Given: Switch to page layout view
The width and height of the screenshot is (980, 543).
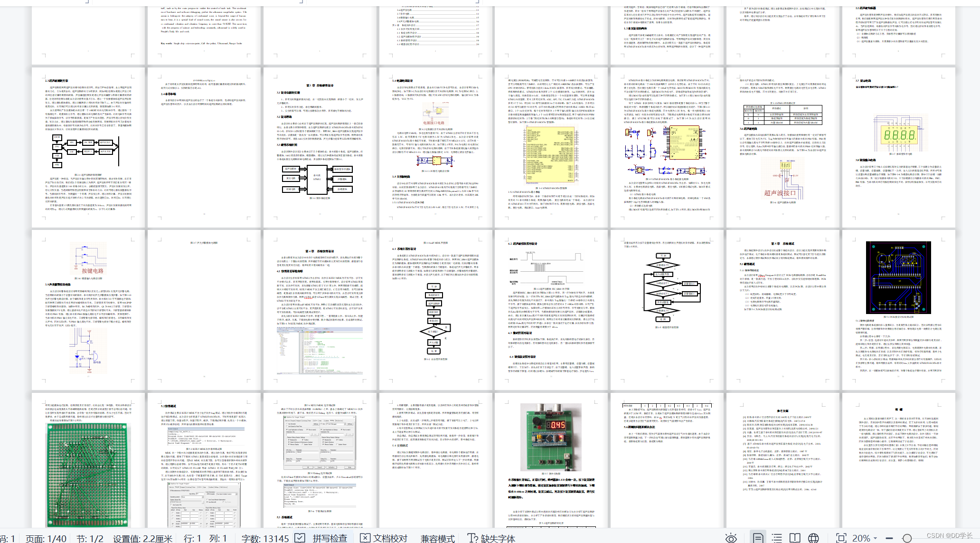Looking at the screenshot, I should pos(758,538).
